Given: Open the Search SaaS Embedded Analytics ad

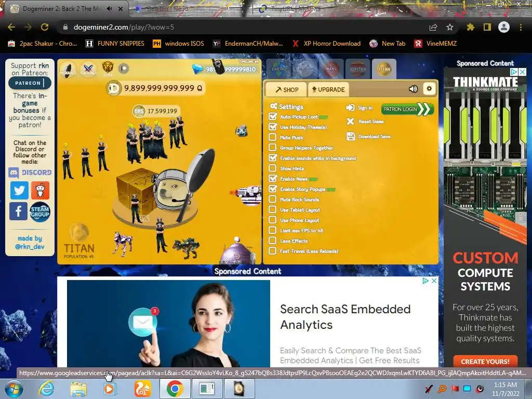Looking at the screenshot, I should (x=345, y=317).
